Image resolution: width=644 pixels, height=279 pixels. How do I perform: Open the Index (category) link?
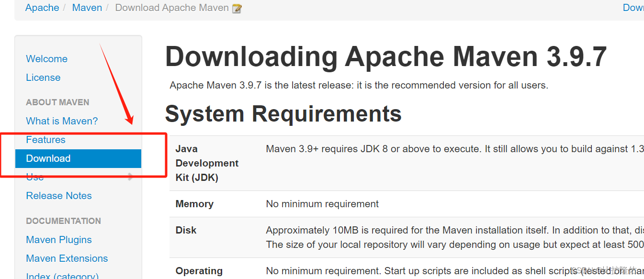point(62,276)
